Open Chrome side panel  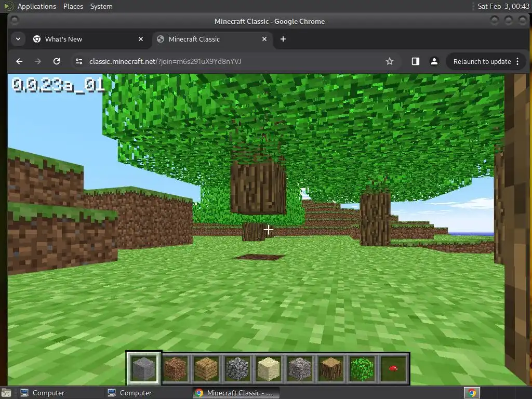click(415, 61)
